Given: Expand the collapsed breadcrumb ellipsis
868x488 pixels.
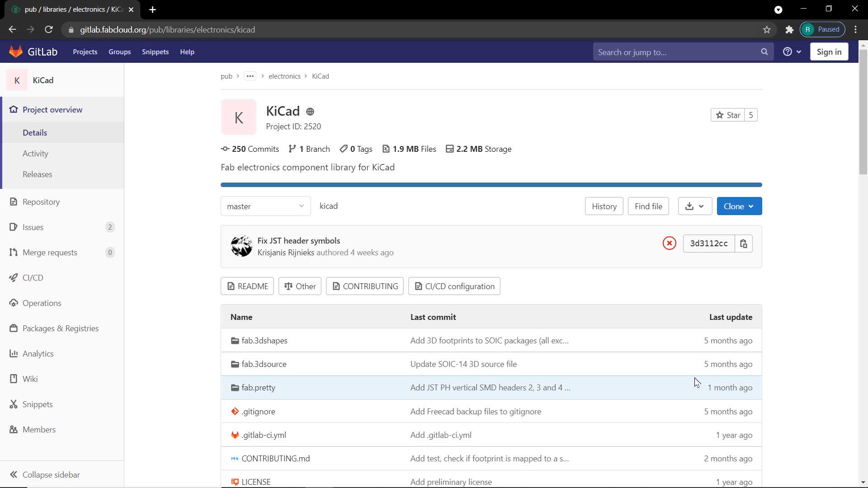Looking at the screenshot, I should (x=250, y=76).
